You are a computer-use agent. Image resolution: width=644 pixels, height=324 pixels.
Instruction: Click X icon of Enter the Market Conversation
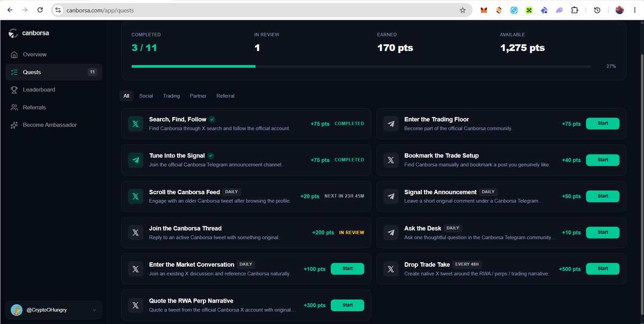tap(135, 269)
